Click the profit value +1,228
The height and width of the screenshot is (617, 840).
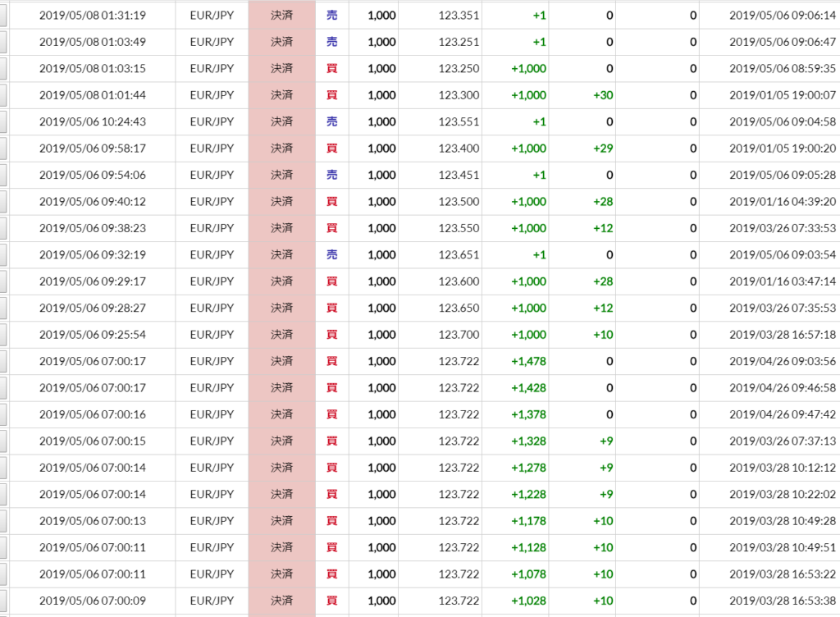click(529, 495)
